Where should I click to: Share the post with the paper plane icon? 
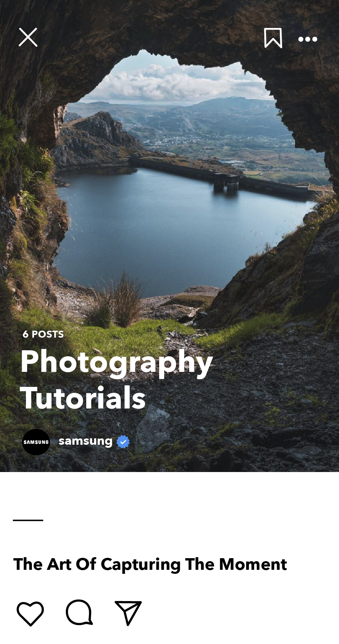coord(128,613)
